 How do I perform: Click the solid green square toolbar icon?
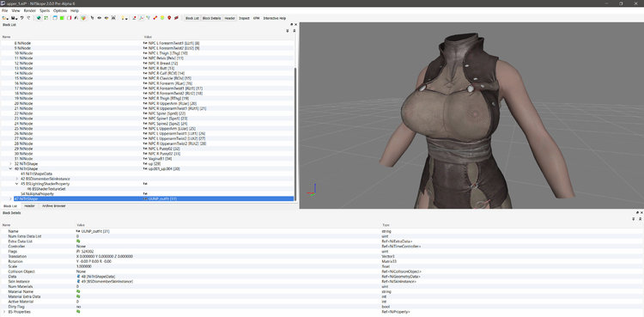point(62,18)
